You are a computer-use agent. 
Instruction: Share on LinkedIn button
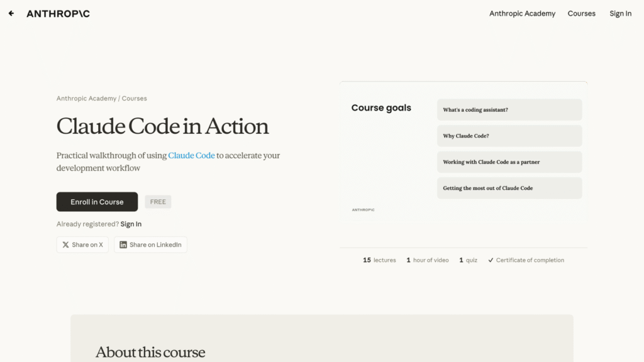point(150,244)
